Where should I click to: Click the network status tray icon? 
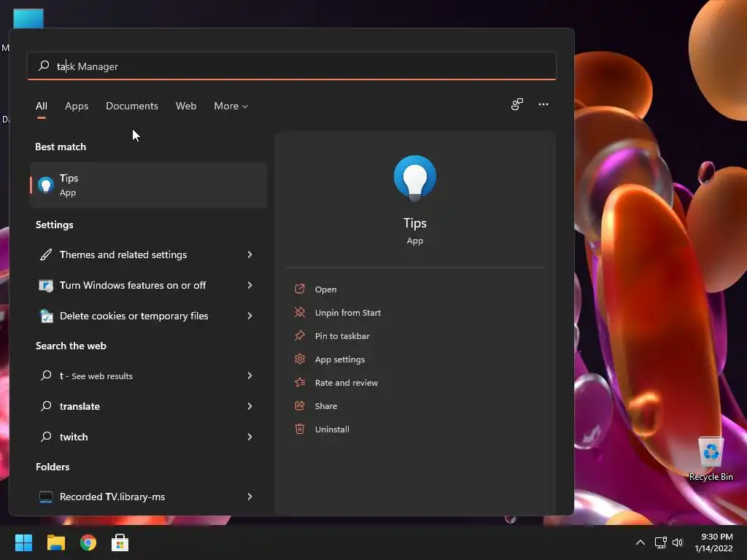pyautogui.click(x=660, y=542)
